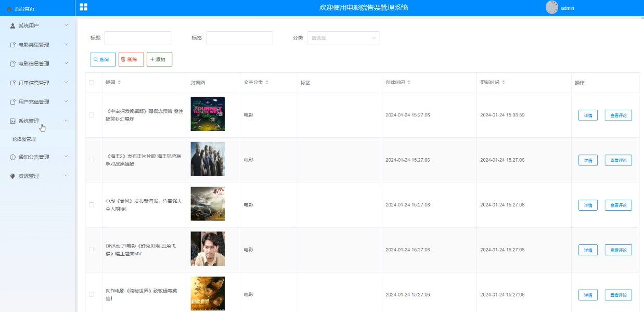The width and height of the screenshot is (644, 312).
Task: Open the 分类 请选择 dropdown
Action: (343, 38)
